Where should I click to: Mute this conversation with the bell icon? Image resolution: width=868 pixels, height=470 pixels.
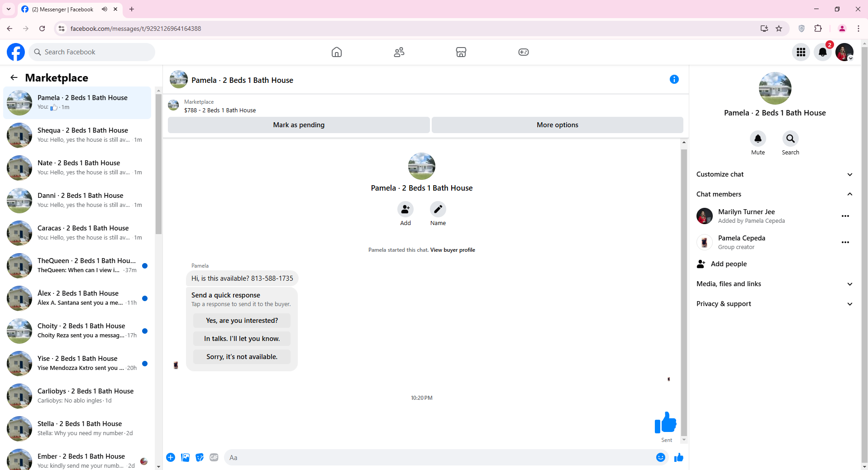758,139
